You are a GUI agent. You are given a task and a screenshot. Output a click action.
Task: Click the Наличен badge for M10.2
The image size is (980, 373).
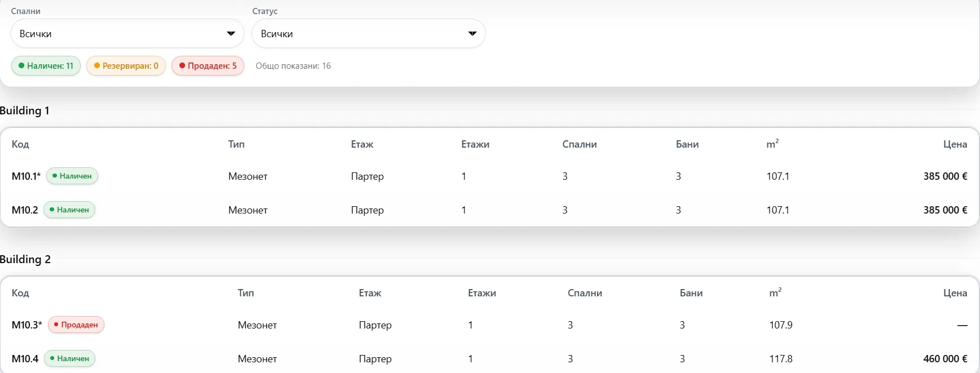[x=69, y=210]
